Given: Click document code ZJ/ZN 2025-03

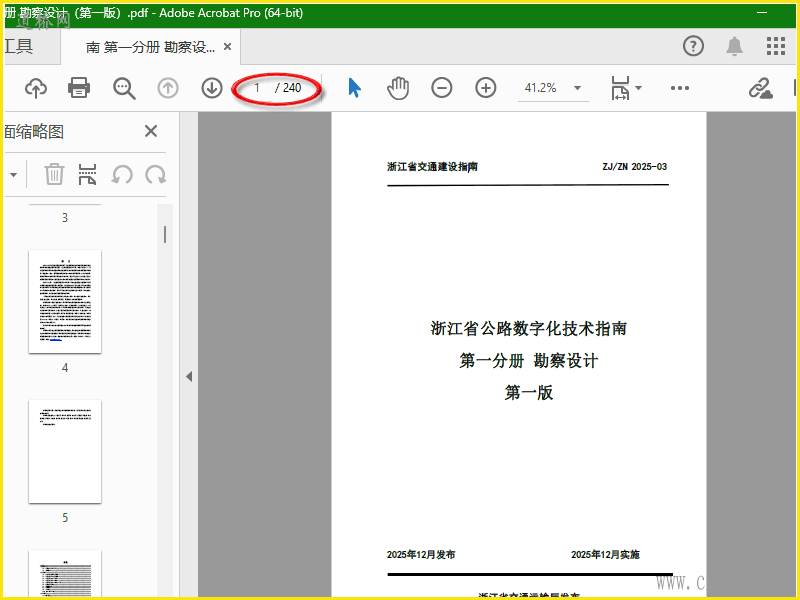Looking at the screenshot, I should pos(634,167).
